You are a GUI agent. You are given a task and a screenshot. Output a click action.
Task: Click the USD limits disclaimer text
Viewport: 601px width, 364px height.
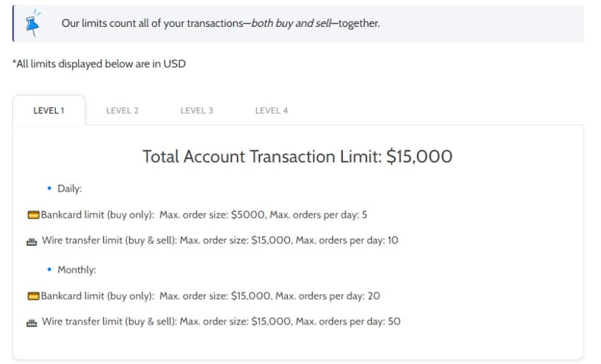tap(99, 64)
